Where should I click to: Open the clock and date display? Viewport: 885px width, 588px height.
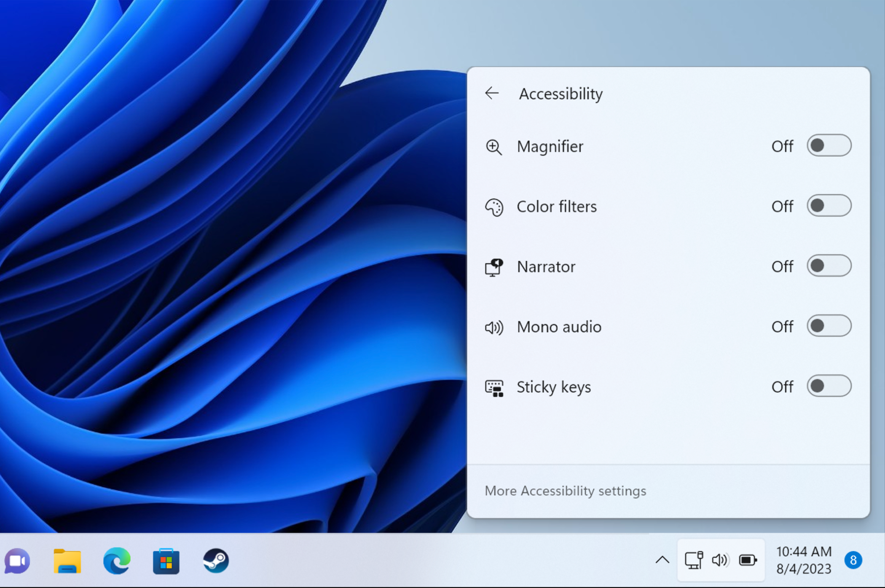[804, 560]
